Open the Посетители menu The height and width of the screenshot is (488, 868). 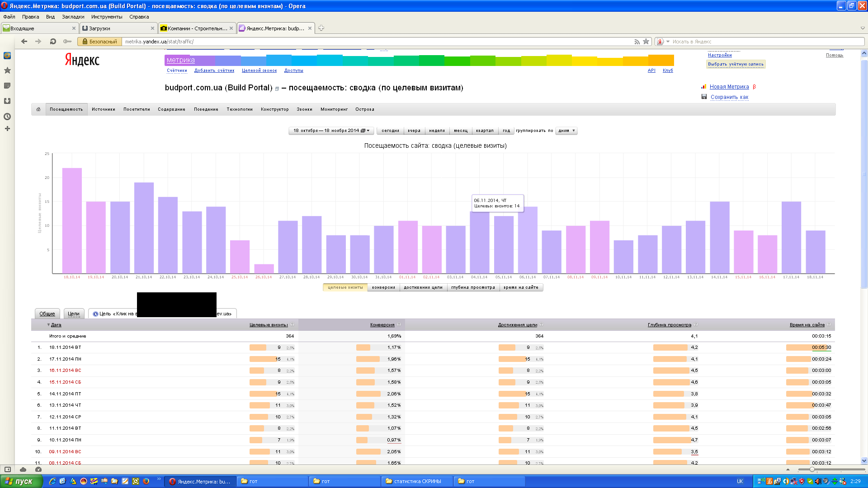137,109
